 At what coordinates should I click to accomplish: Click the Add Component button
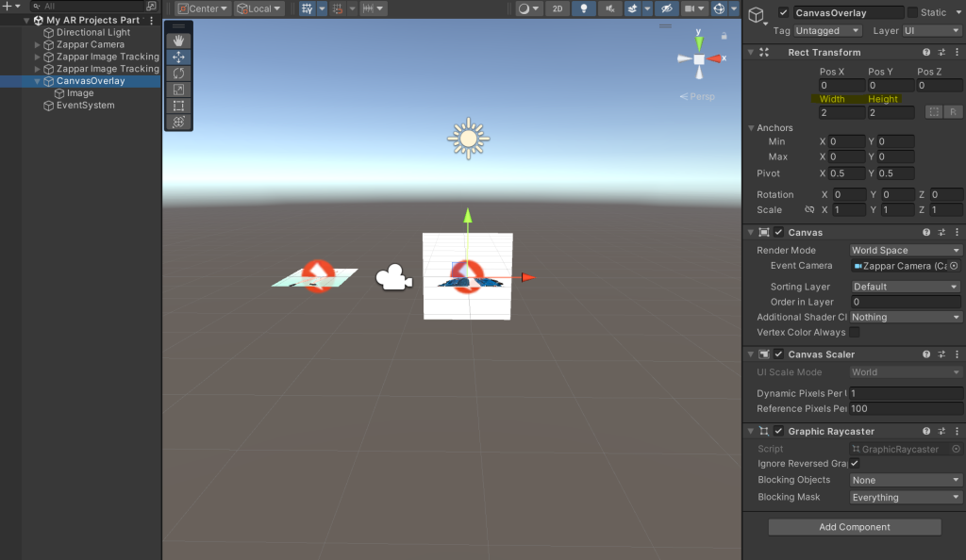[854, 527]
